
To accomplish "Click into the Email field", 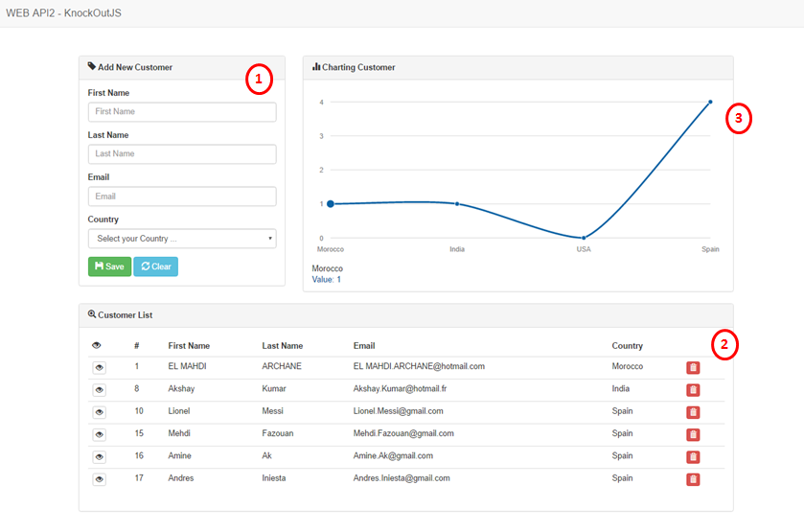I will point(182,197).
